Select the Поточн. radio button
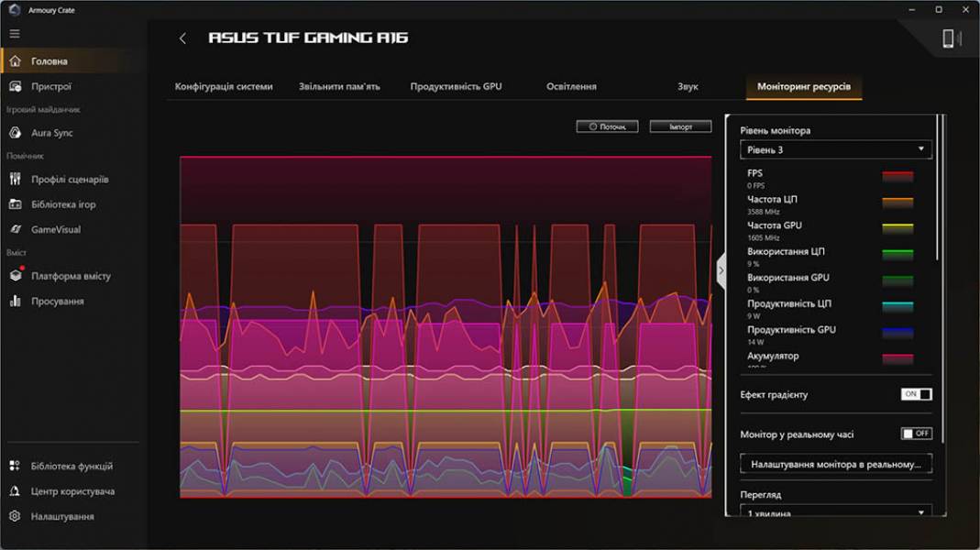This screenshot has height=550, width=980. (x=594, y=126)
